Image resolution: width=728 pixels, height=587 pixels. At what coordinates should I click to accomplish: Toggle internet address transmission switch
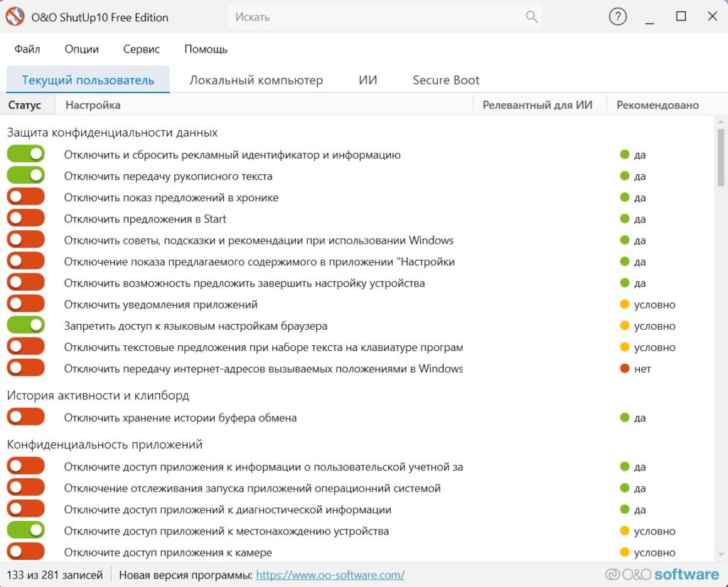point(26,367)
